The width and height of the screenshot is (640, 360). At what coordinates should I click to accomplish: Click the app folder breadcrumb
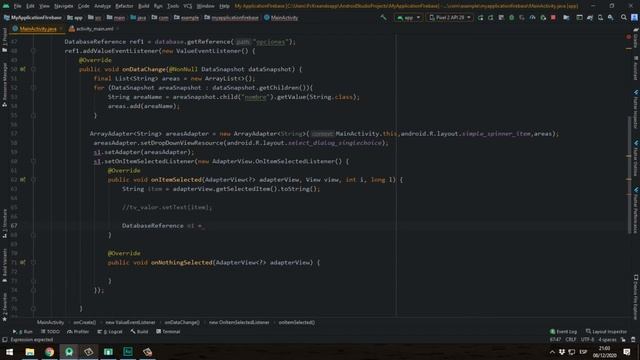click(x=75, y=18)
